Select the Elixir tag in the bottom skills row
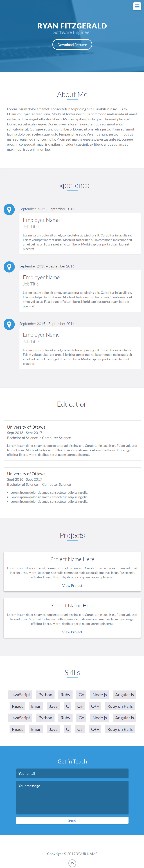144x868 pixels. (36, 729)
